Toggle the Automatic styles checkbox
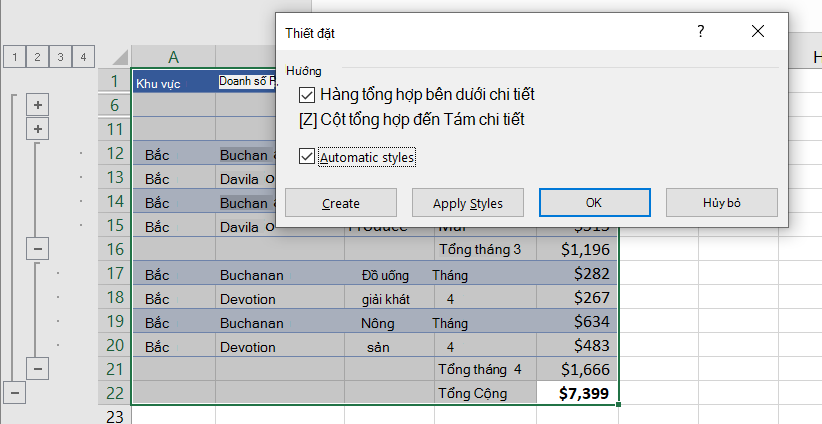The height and width of the screenshot is (424, 822). pos(307,157)
